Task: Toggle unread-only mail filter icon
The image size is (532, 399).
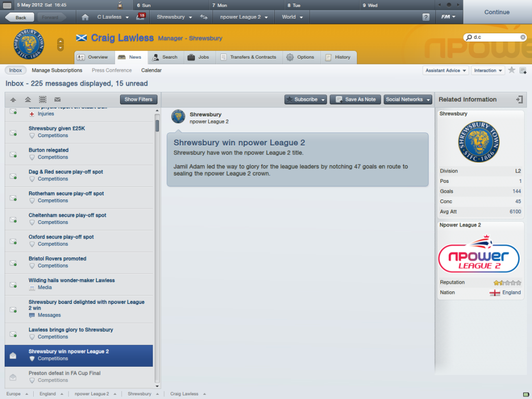Action: click(57, 99)
